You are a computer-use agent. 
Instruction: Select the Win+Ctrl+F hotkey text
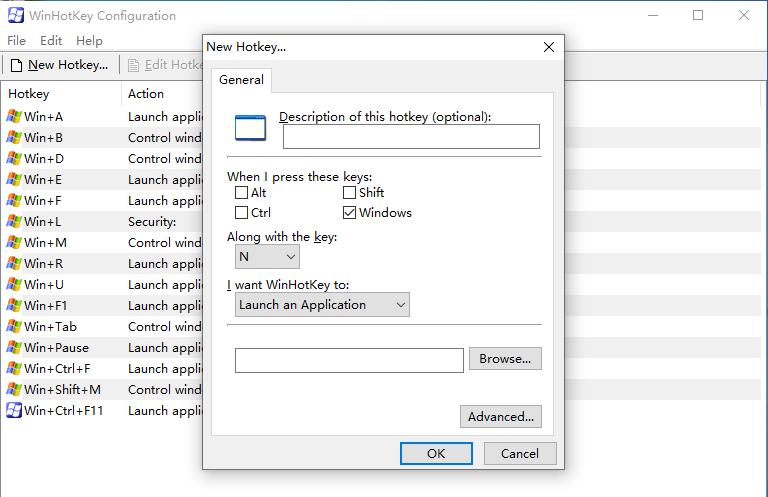tap(57, 369)
